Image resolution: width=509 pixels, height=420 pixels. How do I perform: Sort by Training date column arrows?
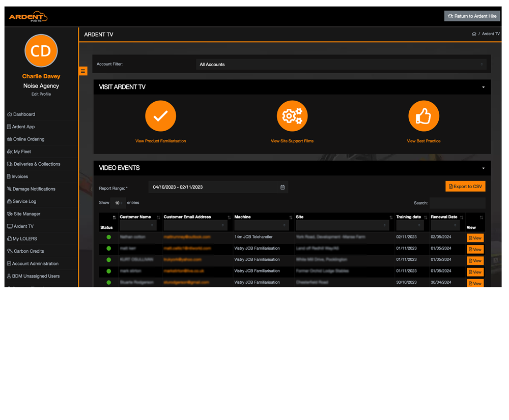426,217
